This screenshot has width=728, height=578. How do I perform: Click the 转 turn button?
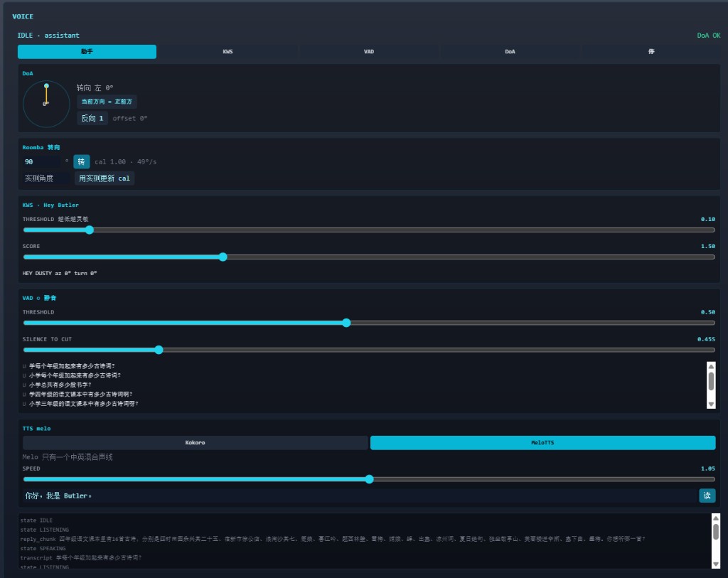point(81,161)
